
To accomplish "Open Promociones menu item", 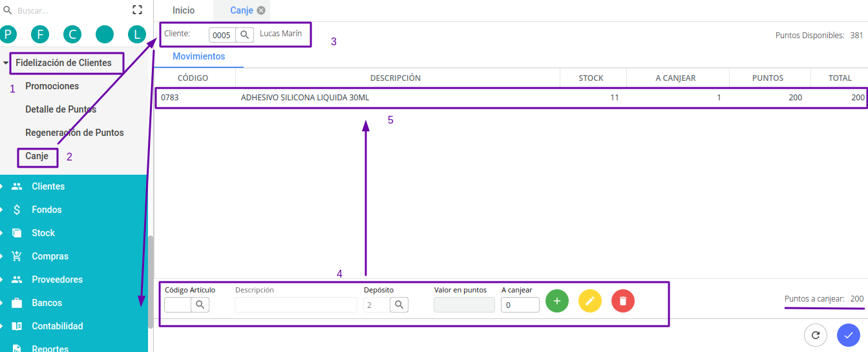I will coord(52,86).
